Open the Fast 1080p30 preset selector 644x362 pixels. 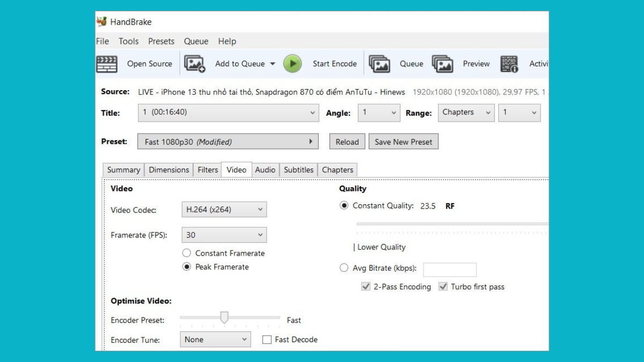point(228,142)
